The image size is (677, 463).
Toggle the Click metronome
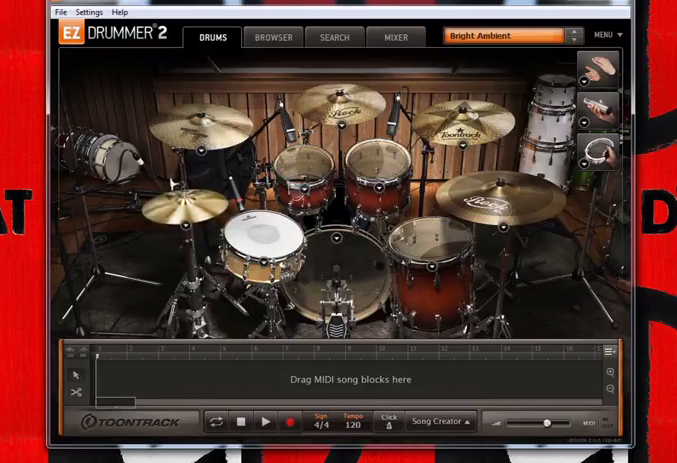(x=389, y=422)
